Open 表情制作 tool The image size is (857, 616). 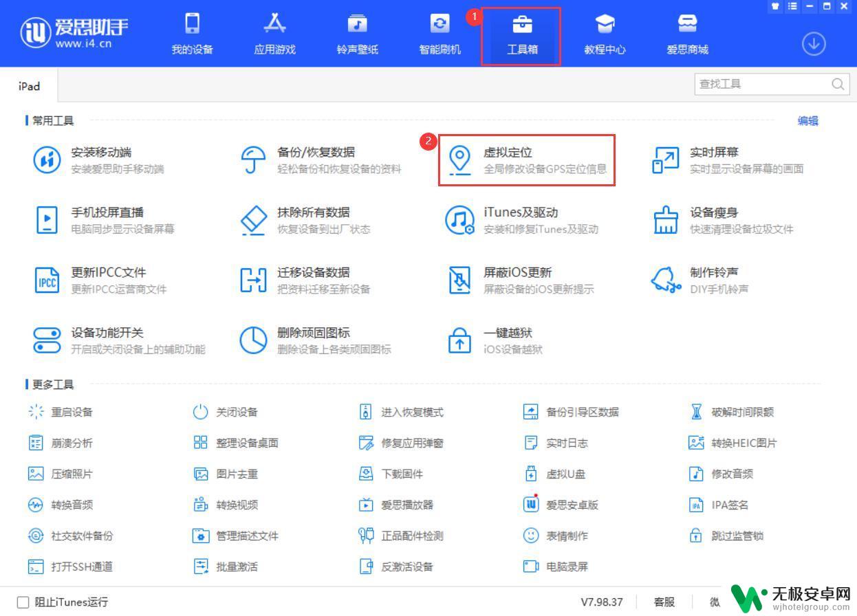click(556, 536)
